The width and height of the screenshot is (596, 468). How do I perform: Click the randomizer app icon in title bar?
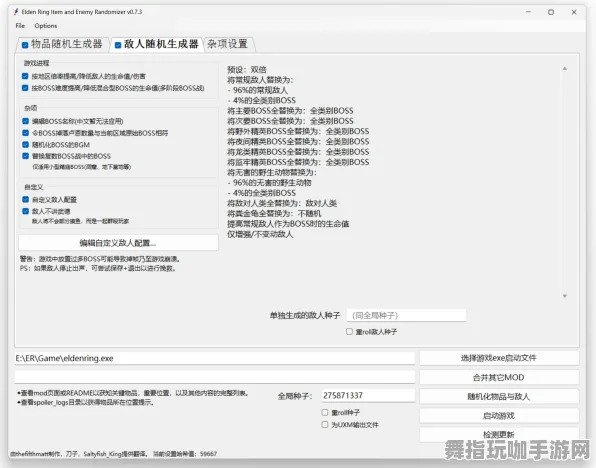[16, 12]
